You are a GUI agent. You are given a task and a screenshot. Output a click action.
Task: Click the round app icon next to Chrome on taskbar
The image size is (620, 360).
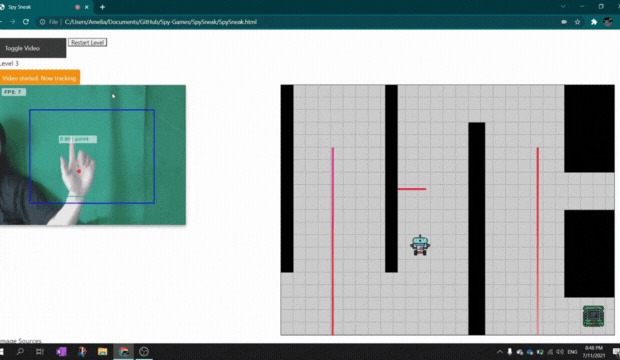coord(144,351)
